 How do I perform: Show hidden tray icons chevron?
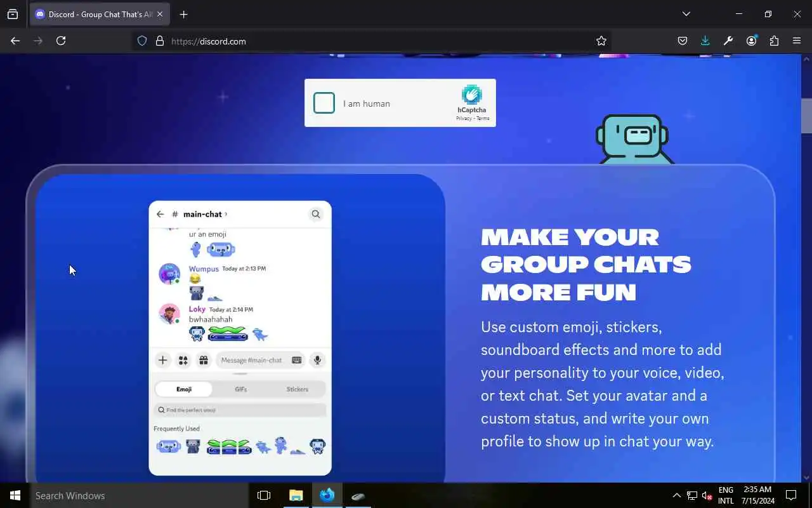tap(676, 495)
